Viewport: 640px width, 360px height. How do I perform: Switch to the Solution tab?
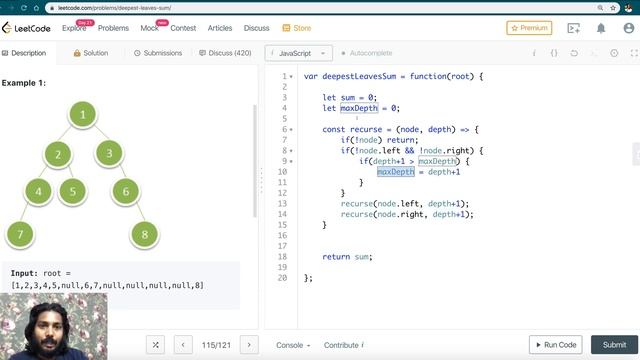91,53
